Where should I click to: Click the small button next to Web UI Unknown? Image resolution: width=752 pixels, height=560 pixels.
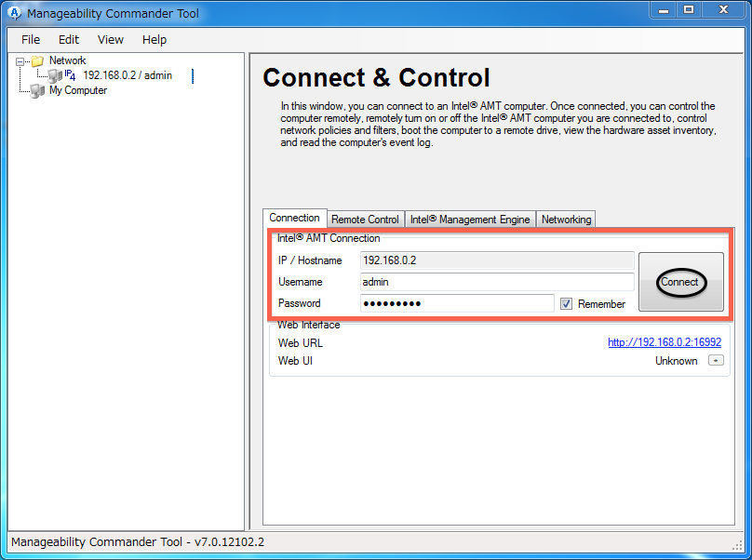pos(716,361)
